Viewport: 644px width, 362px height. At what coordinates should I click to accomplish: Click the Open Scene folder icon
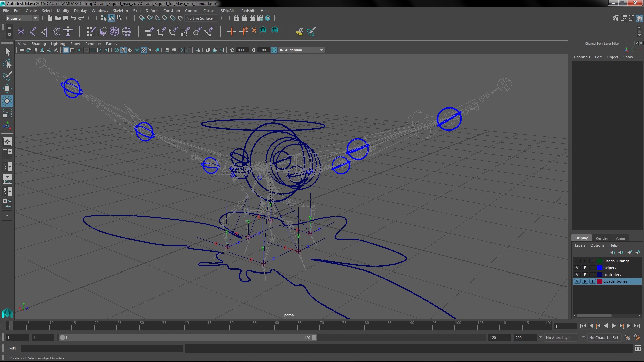tap(58, 18)
